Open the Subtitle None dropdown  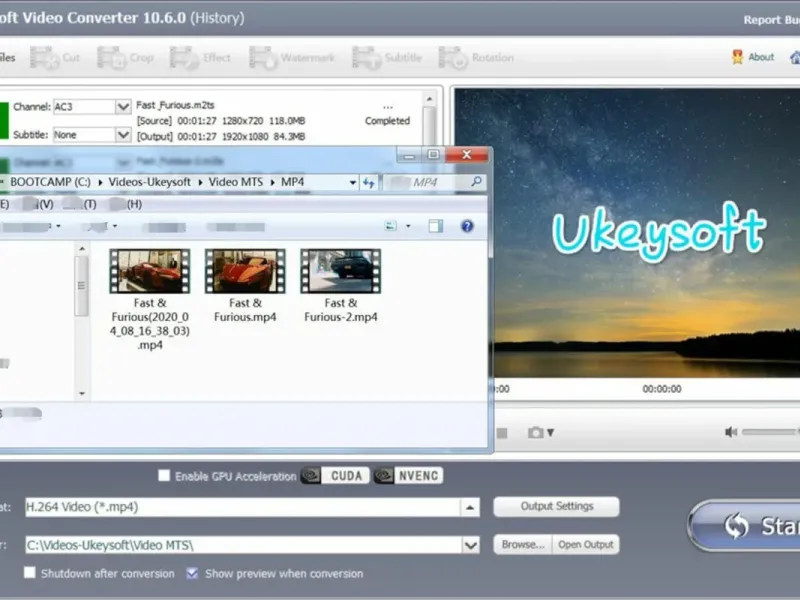click(122, 135)
